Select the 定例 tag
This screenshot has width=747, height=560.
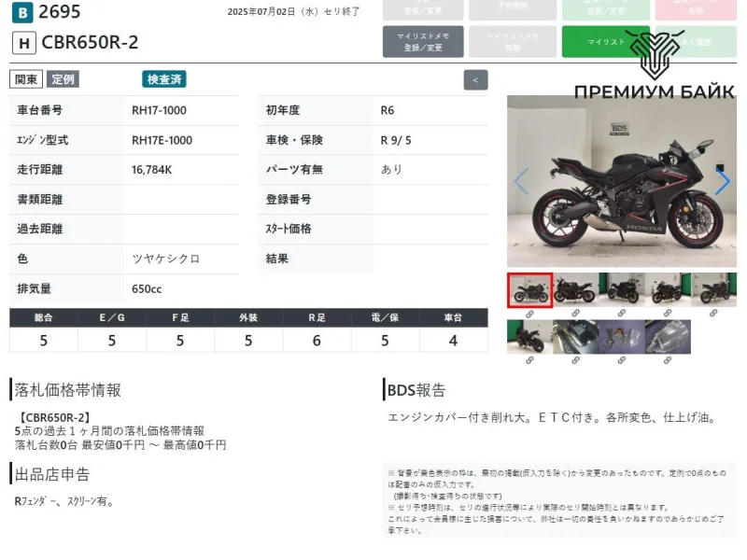(x=63, y=79)
